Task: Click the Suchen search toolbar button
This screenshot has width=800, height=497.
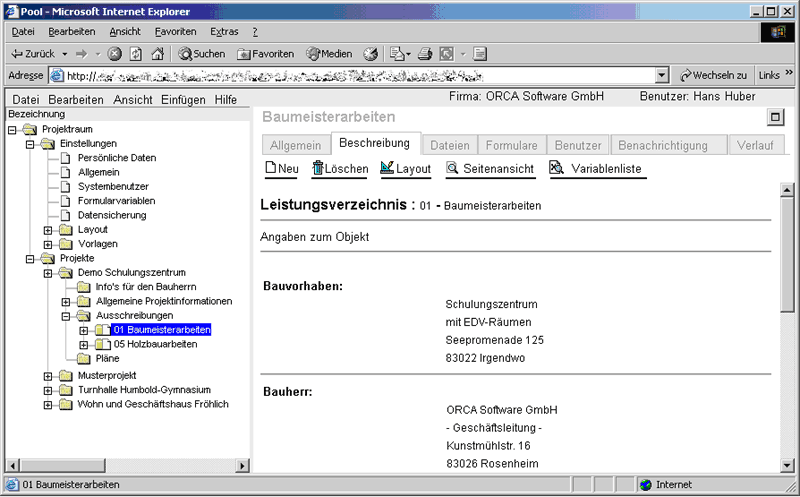Action: (x=202, y=54)
